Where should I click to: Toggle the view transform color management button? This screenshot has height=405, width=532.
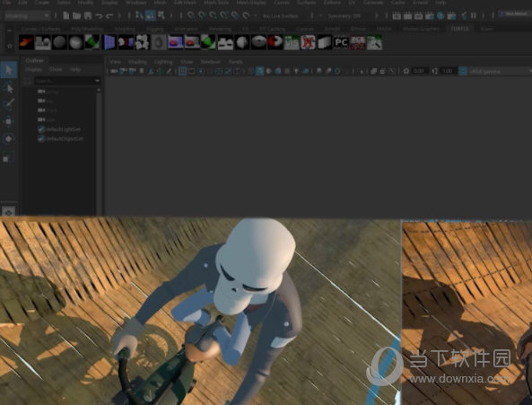[x=462, y=71]
